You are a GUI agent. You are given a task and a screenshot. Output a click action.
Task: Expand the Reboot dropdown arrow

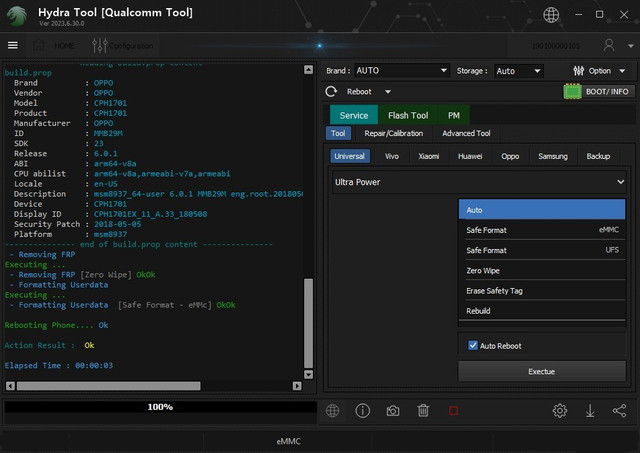tap(388, 92)
